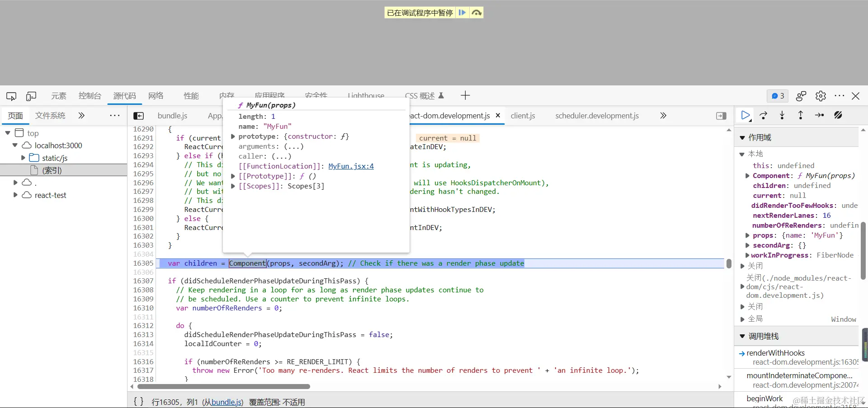Open the 网络 tab
The width and height of the screenshot is (868, 408).
point(156,96)
